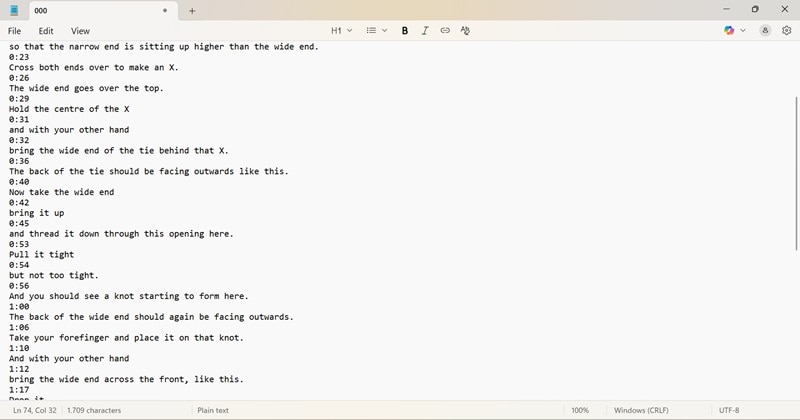Click the line 'Hold the centre of the X'

click(69, 109)
